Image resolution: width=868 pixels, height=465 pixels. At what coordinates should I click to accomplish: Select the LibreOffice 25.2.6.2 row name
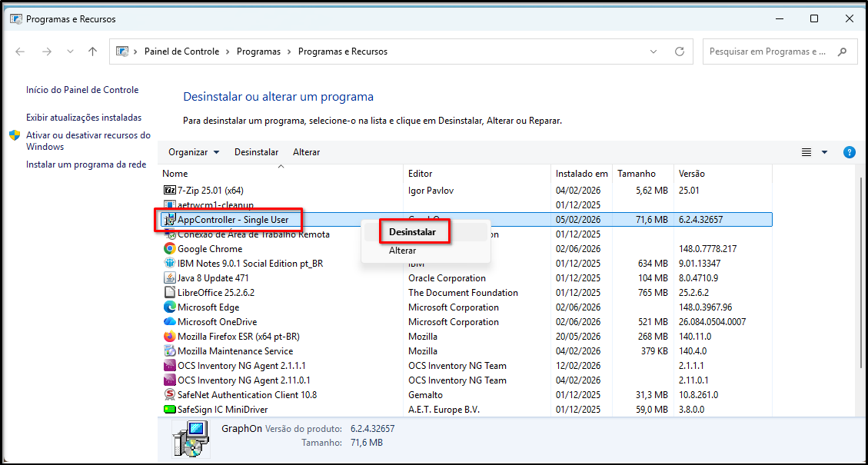(216, 293)
